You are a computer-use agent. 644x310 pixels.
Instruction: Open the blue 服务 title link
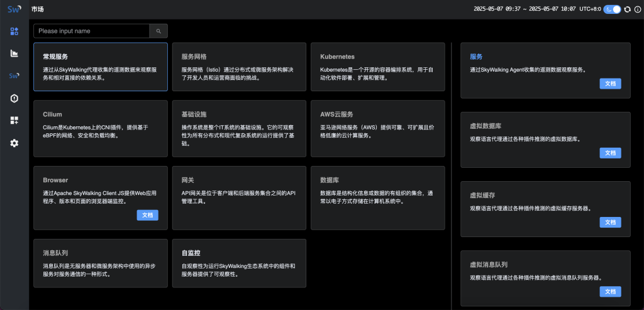tap(476, 57)
